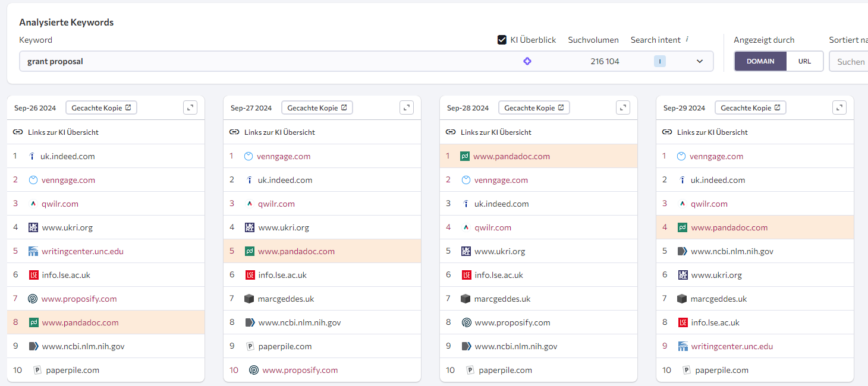This screenshot has height=386, width=868.
Task: Click uk.indeed.com in Sep-29 column
Action: click(718, 180)
